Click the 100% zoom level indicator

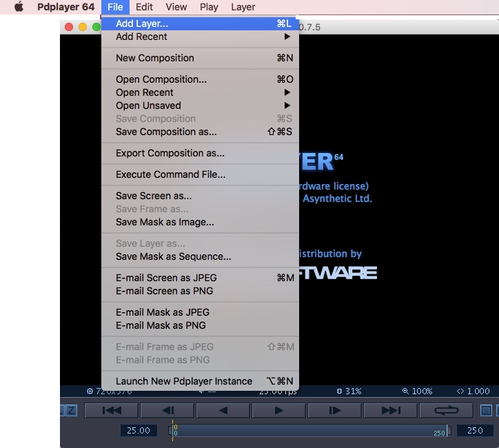(x=417, y=391)
